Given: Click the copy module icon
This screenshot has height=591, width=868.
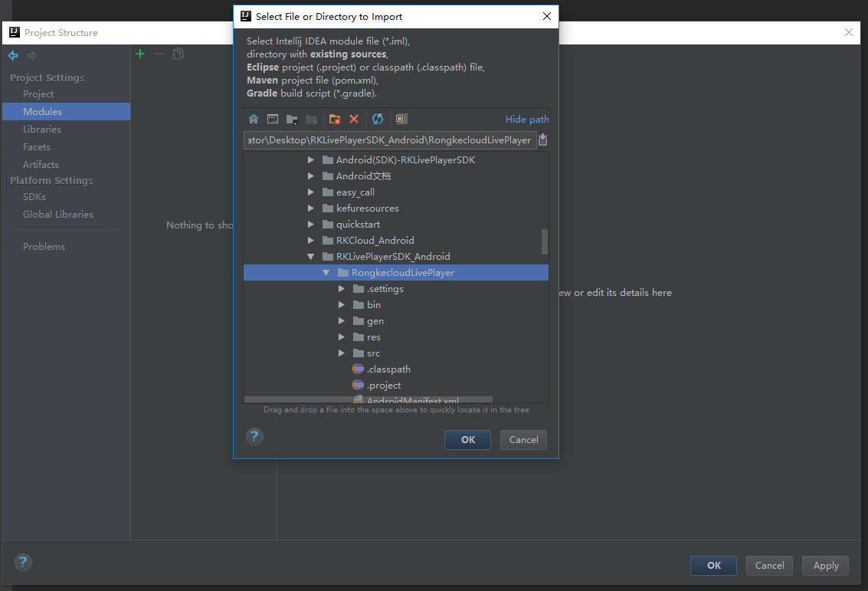Looking at the screenshot, I should click(x=179, y=54).
